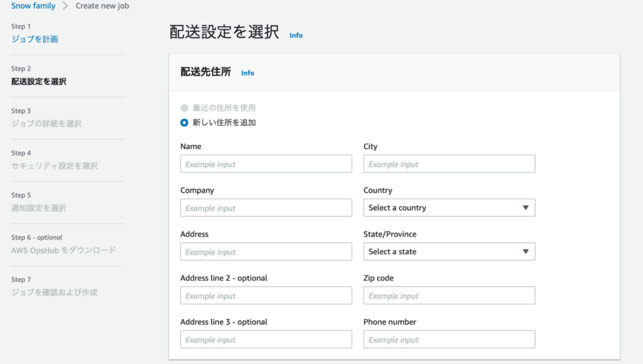Return to Step 1 ジョブを計画
This screenshot has height=364, width=643.
tap(34, 39)
